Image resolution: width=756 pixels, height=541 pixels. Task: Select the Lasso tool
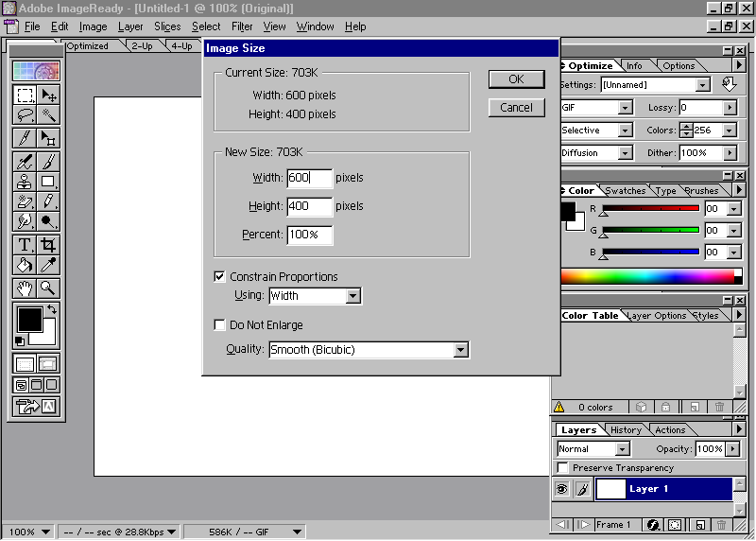point(25,114)
